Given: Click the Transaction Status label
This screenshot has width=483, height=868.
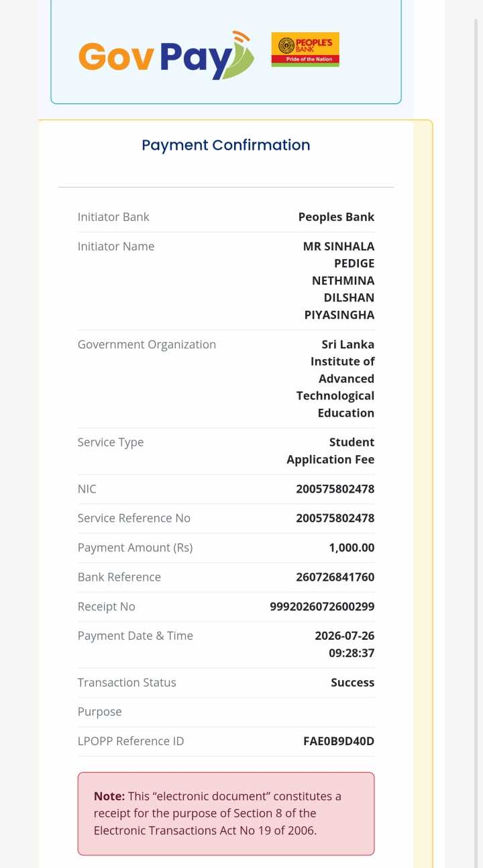Looking at the screenshot, I should coord(127,683).
